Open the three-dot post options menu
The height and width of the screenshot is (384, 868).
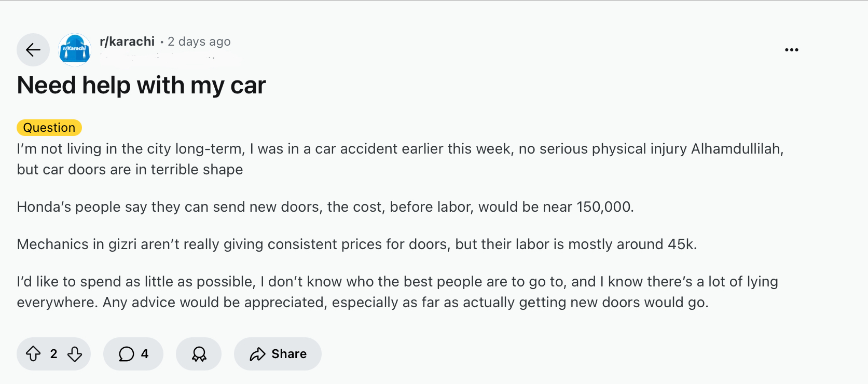tap(791, 50)
